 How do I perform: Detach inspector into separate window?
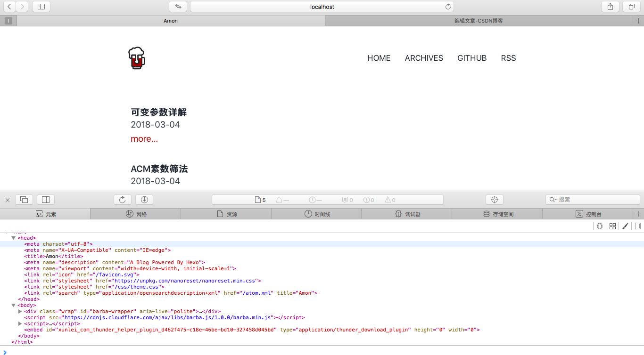pyautogui.click(x=24, y=200)
